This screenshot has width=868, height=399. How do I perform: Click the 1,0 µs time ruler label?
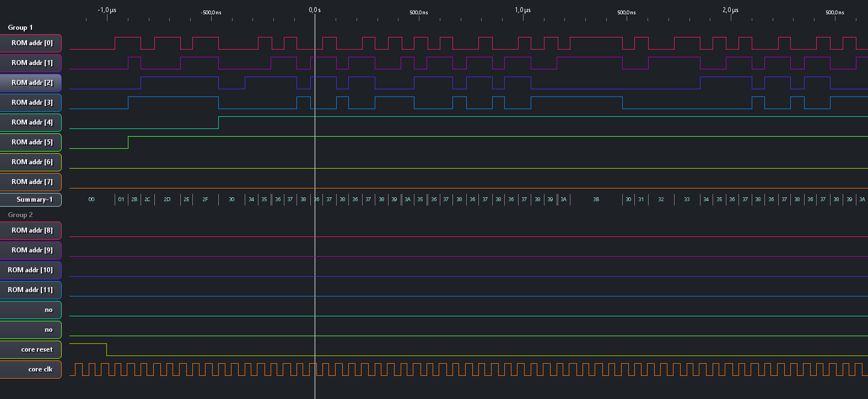click(523, 10)
